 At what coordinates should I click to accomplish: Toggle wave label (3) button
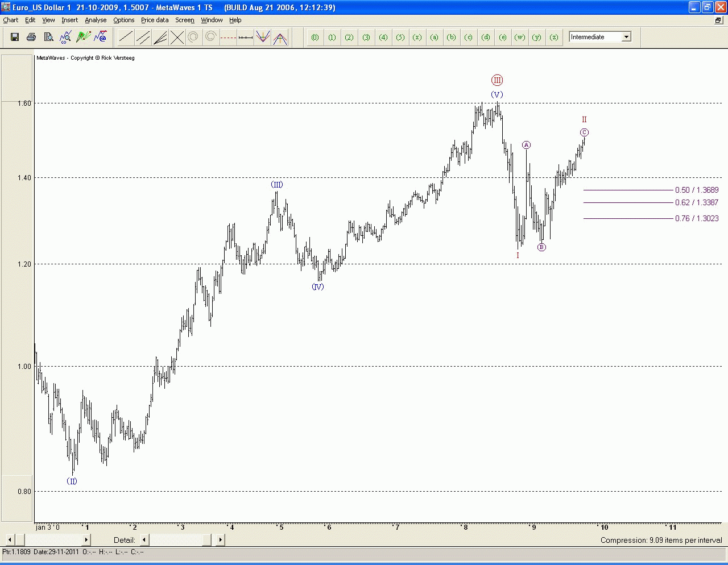(366, 38)
